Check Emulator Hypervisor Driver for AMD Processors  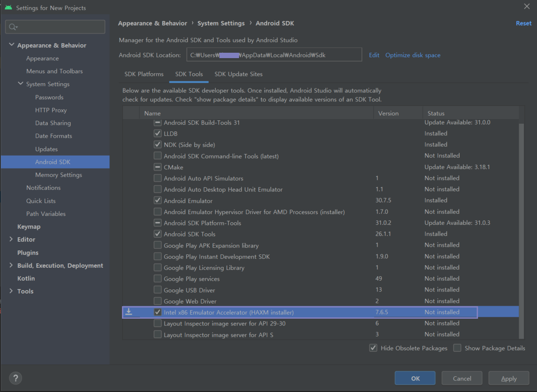pos(157,211)
